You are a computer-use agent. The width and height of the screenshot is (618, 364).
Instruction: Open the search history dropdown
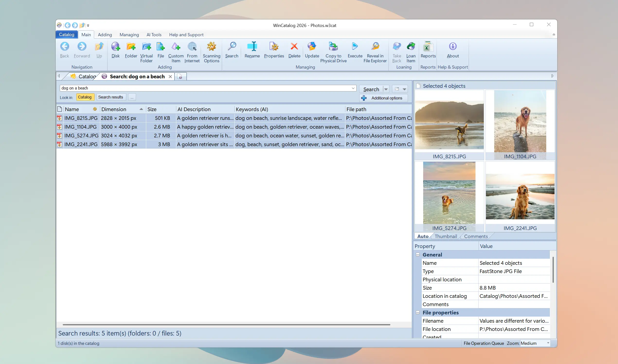[x=353, y=88]
